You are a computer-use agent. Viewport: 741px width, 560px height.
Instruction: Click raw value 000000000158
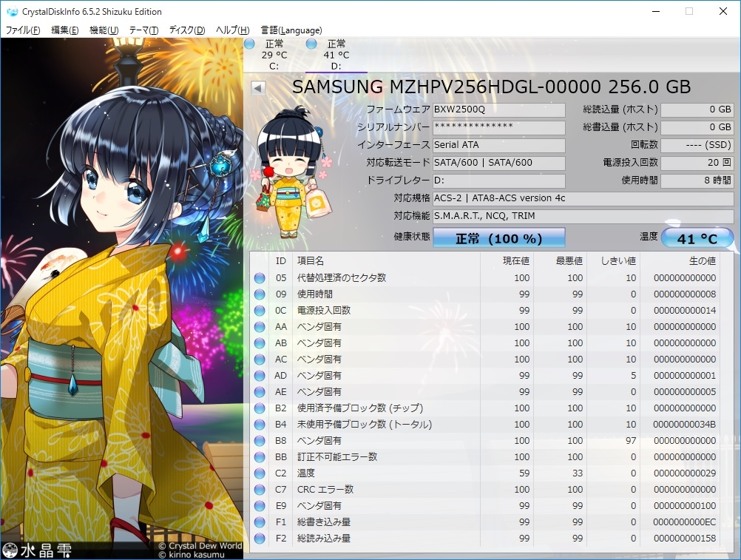[684, 539]
